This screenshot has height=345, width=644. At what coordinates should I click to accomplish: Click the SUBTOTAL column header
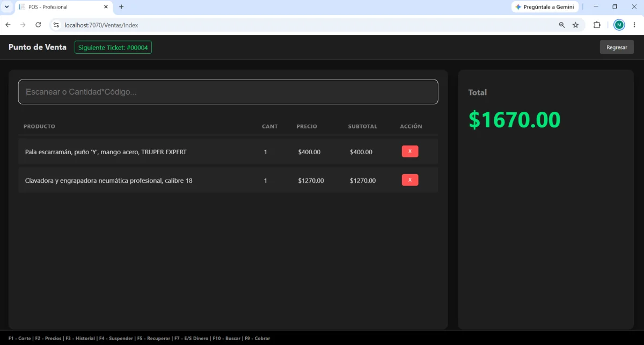tap(363, 127)
